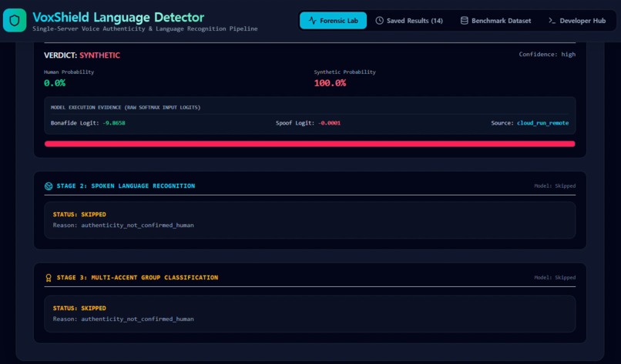
Task: Click the Synthetic Probability label
Action: coord(345,72)
